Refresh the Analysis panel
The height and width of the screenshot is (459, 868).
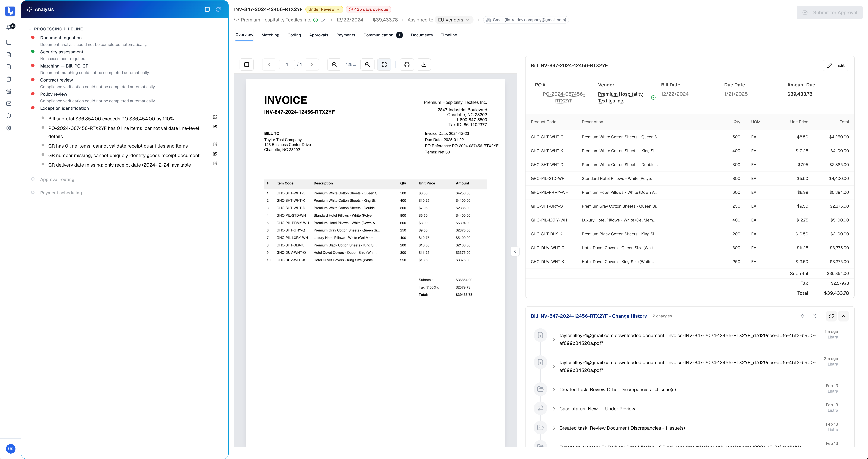(218, 9)
